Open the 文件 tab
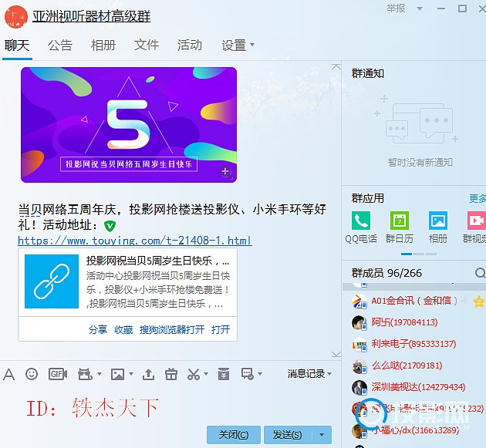Viewport: 486px width, 448px height. click(147, 45)
